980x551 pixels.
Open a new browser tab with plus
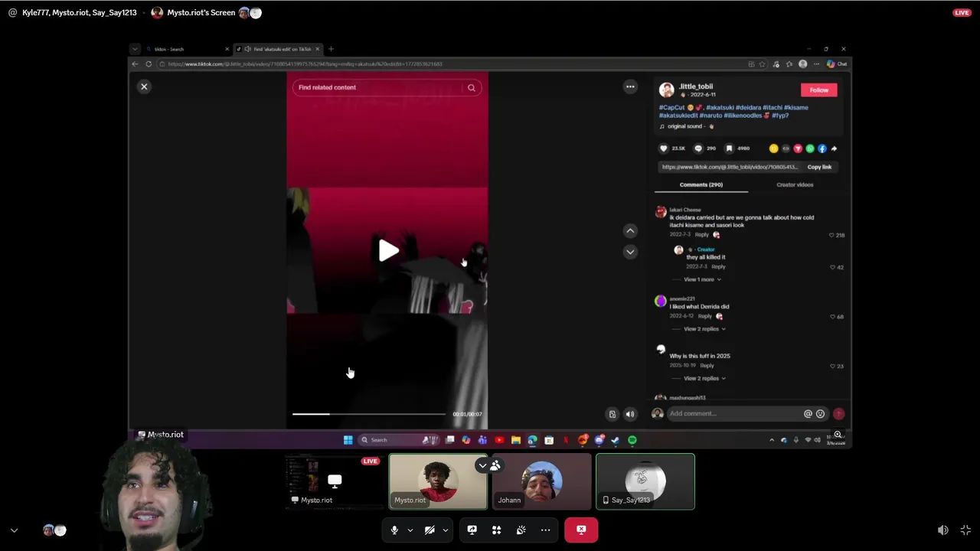click(x=331, y=49)
